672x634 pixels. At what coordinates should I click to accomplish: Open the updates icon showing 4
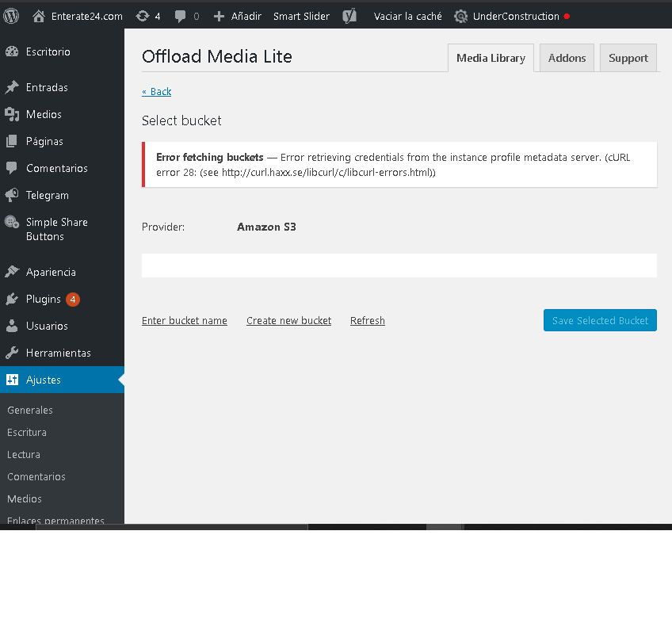[x=143, y=17]
